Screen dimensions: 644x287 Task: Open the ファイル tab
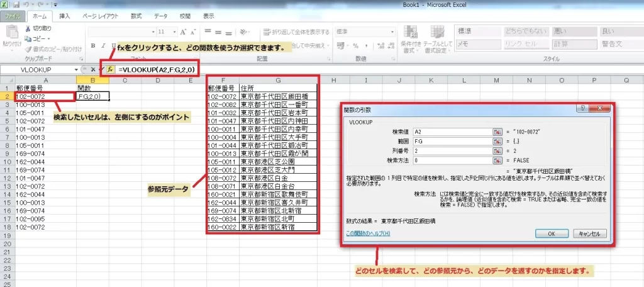[x=14, y=16]
